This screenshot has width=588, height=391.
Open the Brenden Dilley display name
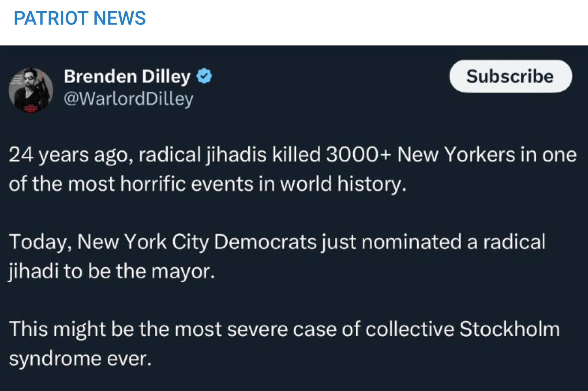127,76
